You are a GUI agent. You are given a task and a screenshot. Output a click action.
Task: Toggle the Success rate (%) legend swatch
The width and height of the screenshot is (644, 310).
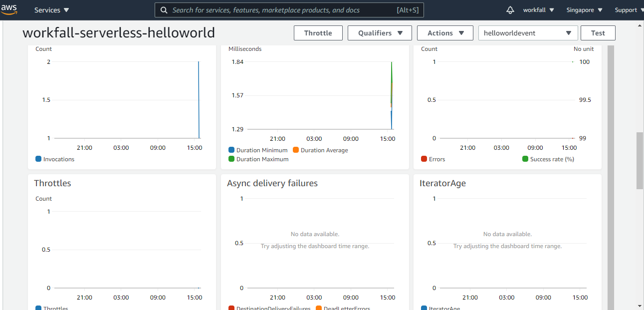point(525,159)
